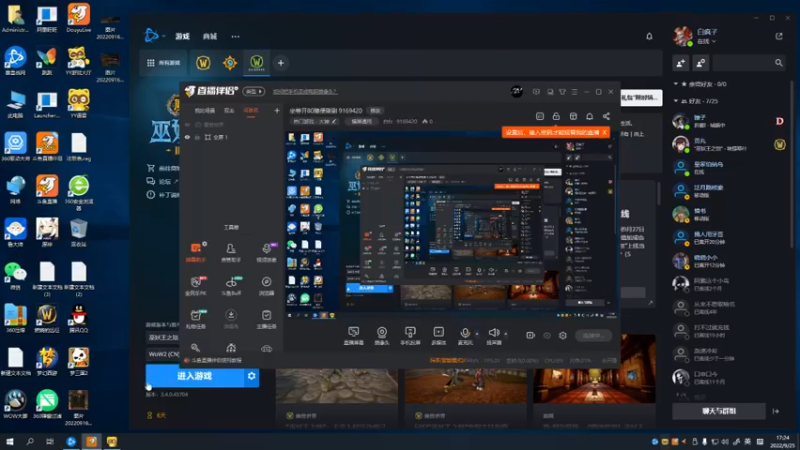Click the add friend icon in Battle.net
The width and height of the screenshot is (800, 450).
click(x=681, y=63)
